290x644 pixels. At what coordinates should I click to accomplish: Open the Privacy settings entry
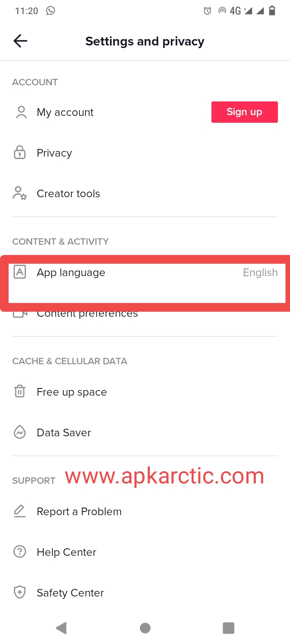click(145, 153)
